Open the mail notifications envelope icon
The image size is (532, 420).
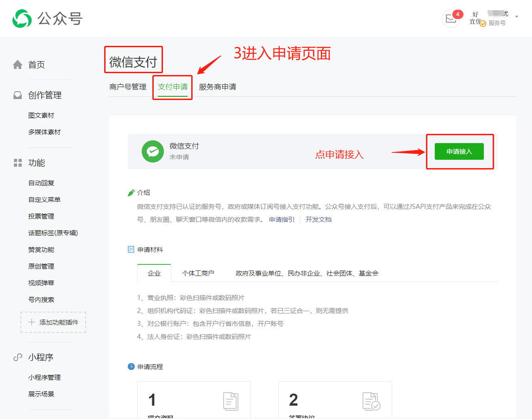click(x=451, y=19)
